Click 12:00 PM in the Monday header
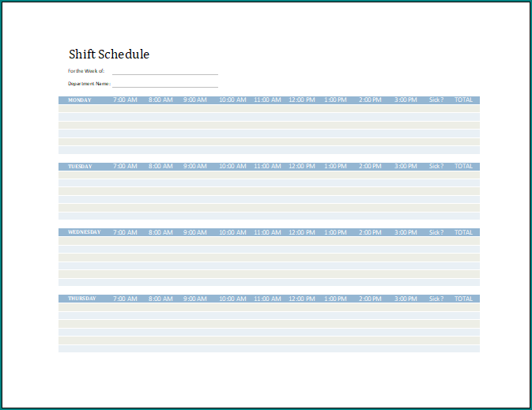This screenshot has height=410, width=532. [302, 100]
